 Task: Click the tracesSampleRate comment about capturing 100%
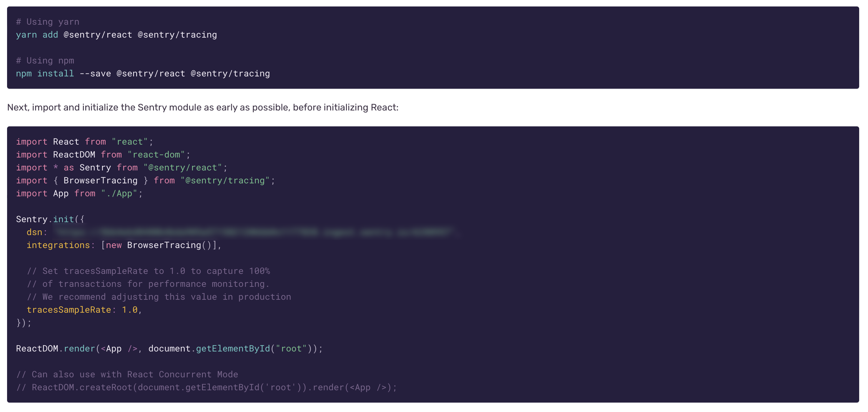(148, 271)
